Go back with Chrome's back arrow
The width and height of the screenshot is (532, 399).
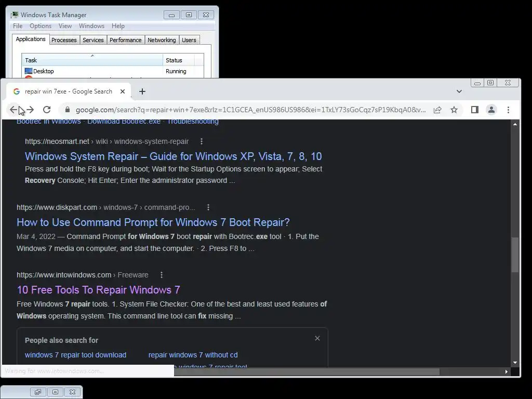(13, 110)
